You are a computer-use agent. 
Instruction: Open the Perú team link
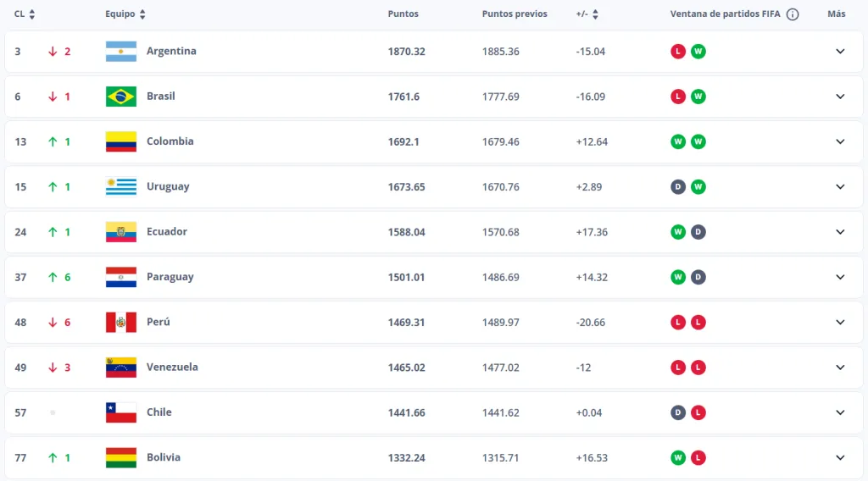[x=158, y=322]
